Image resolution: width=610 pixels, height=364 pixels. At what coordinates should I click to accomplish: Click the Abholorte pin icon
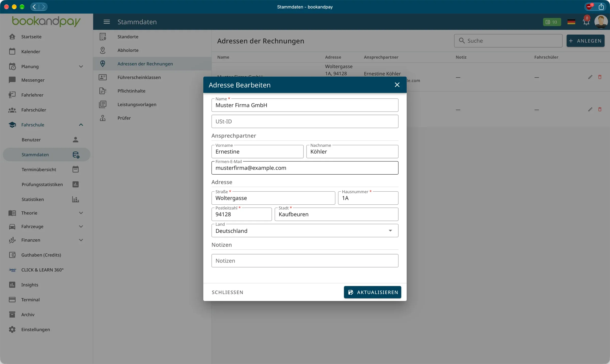103,50
